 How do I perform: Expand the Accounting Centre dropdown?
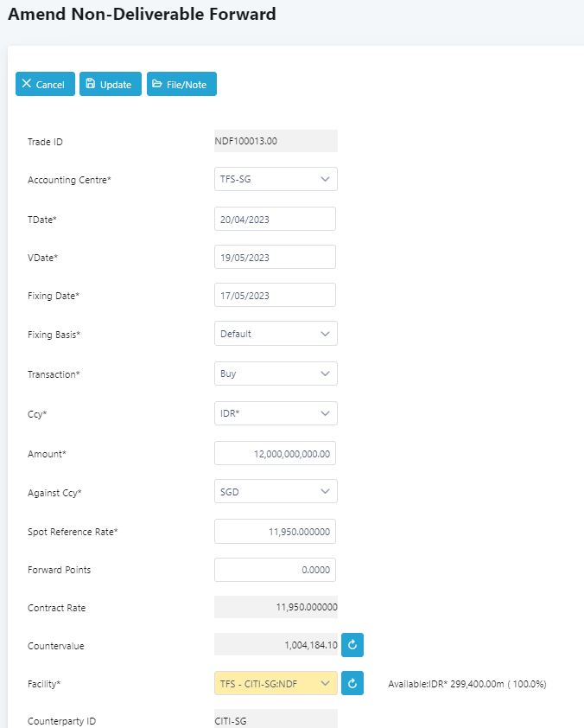click(276, 179)
